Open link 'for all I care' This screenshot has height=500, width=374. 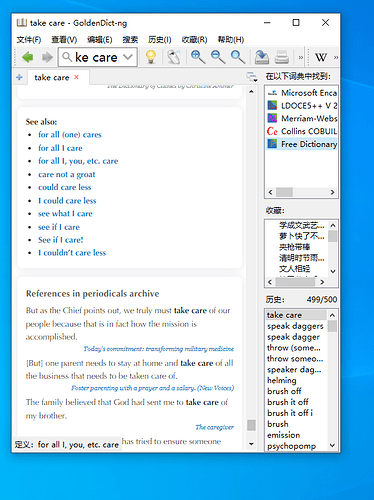60,148
